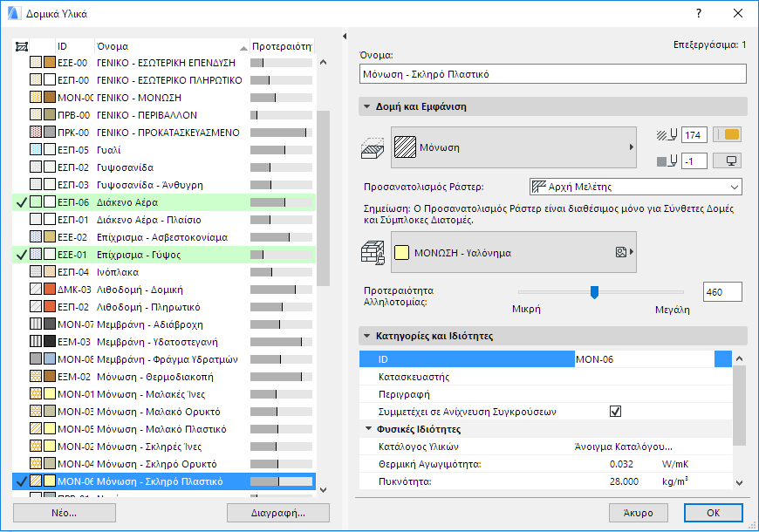
Task: Click the Διαγραφή... button
Action: point(277,513)
